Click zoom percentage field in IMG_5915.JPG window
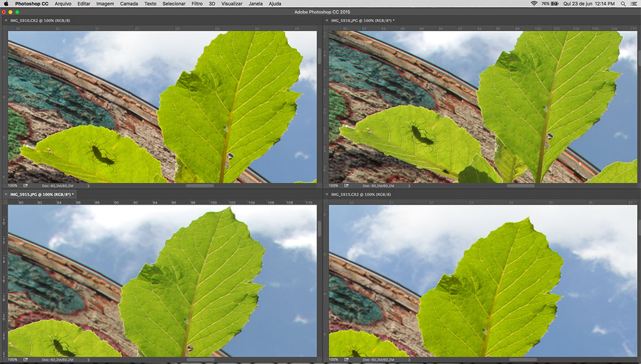This screenshot has height=364, width=641. pos(13,359)
